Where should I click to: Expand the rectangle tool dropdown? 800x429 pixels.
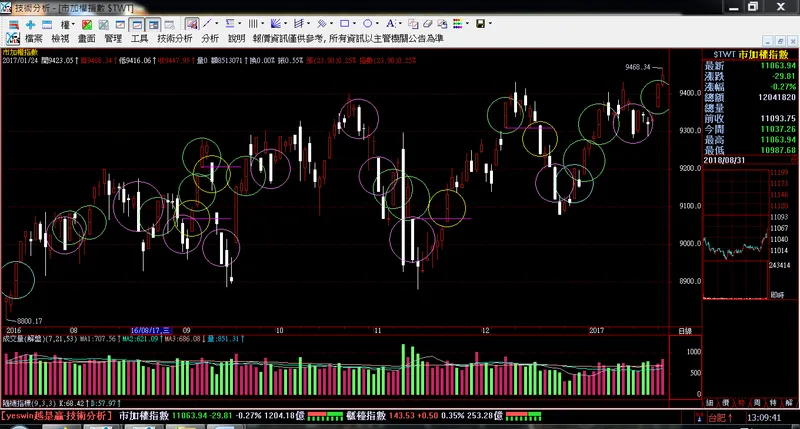[355, 23]
